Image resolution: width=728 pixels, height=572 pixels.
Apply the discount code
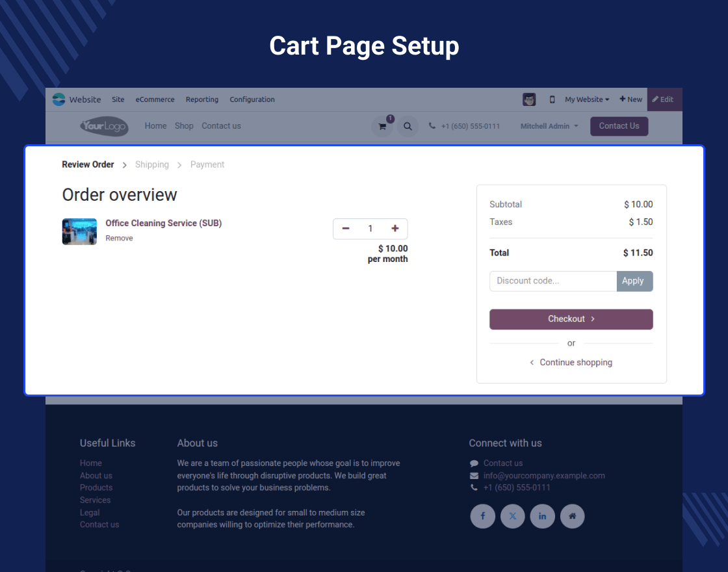click(634, 281)
